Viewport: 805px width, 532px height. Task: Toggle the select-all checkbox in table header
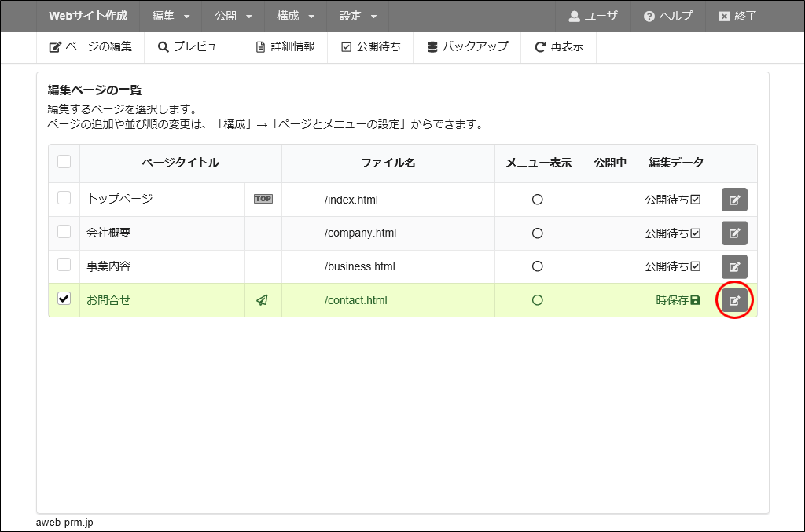point(64,162)
